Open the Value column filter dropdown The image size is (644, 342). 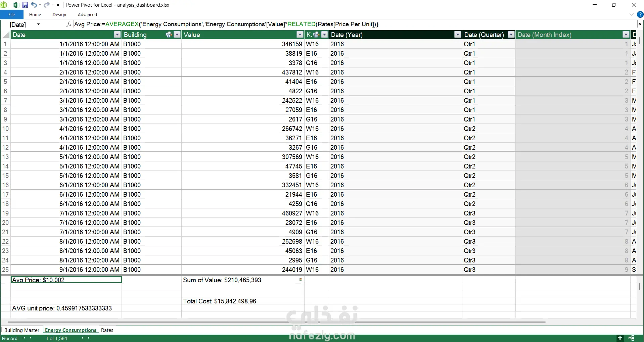point(300,35)
